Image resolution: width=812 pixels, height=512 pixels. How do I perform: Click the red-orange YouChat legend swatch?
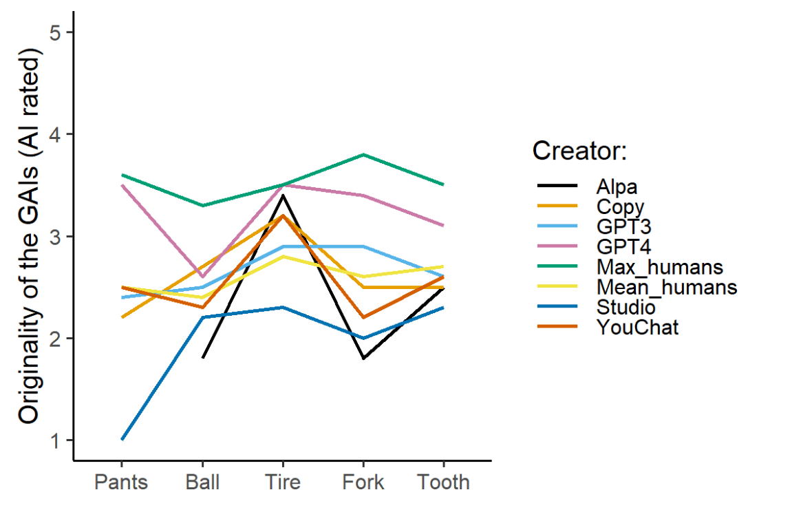[x=557, y=327]
